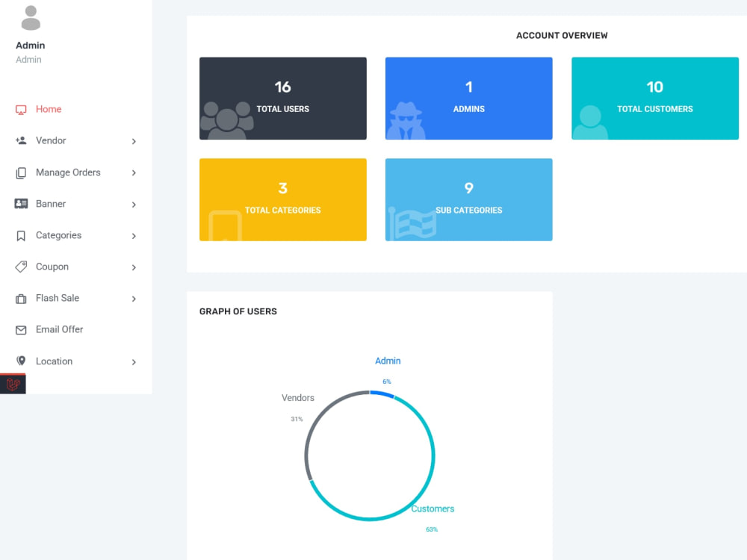Click the Location pin icon
The width and height of the screenshot is (747, 560).
21,361
